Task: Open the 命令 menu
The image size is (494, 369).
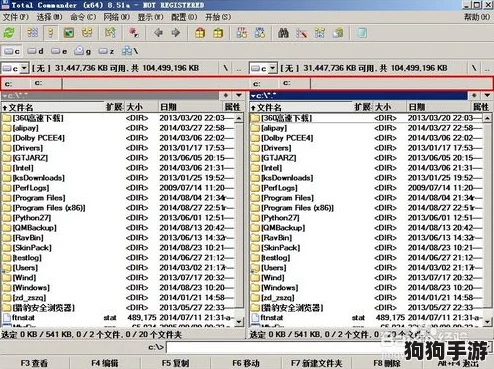Action: 83,17
